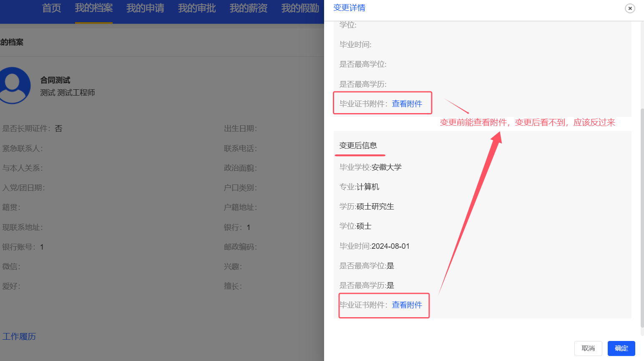The height and width of the screenshot is (361, 644).
Task: Click the 紧急联系人 label
Action: [23, 149]
